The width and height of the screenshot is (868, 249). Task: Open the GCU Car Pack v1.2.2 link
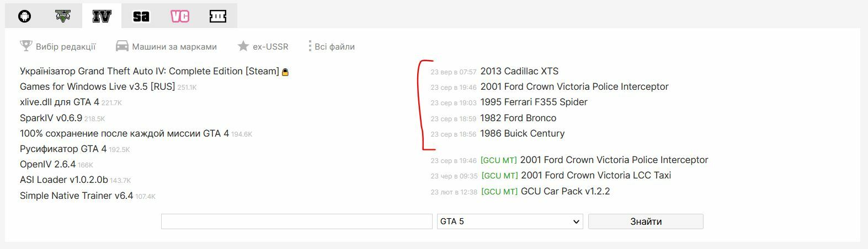565,191
